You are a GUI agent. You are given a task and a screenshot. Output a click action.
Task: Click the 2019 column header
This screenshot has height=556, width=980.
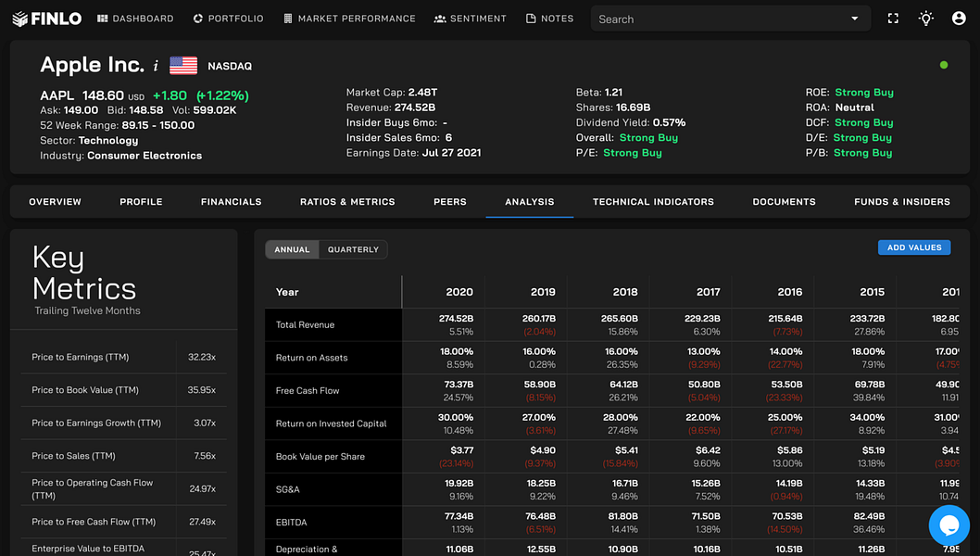543,292
